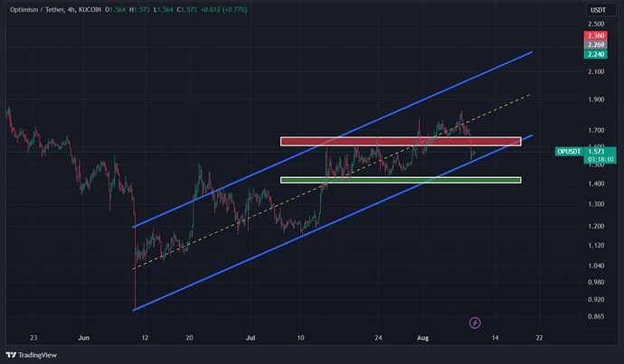Click the Jun label on time axis
The image size is (624, 364).
point(85,337)
